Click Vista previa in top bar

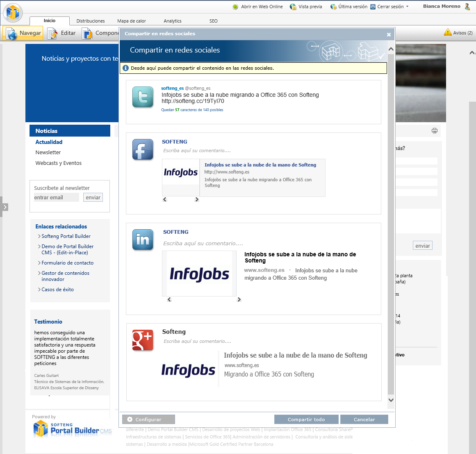(306, 7)
